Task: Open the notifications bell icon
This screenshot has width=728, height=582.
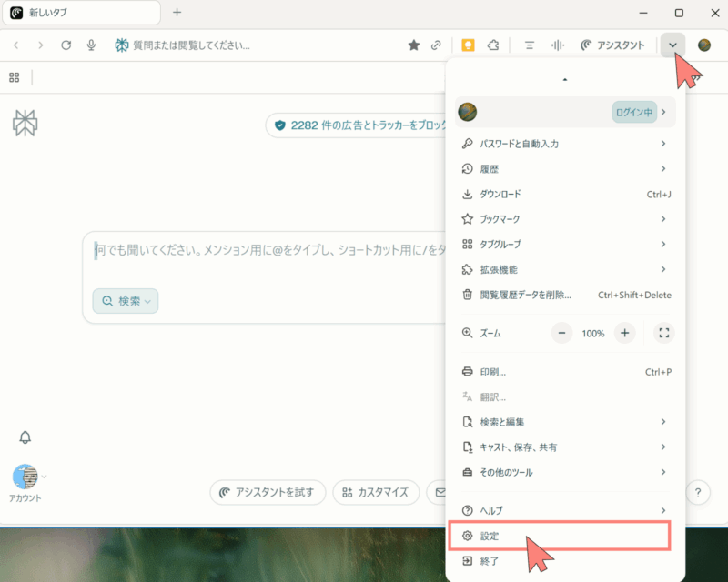Action: [x=25, y=437]
